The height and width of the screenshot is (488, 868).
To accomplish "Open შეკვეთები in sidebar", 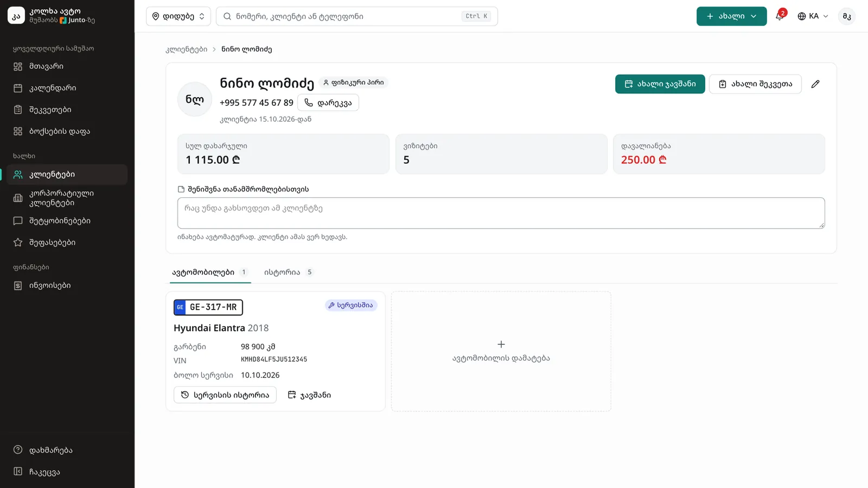I will tap(67, 110).
